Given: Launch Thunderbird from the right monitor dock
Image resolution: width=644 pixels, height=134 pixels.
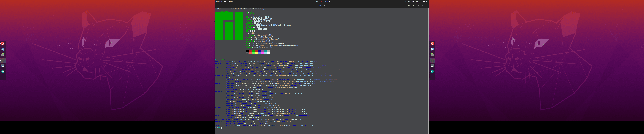Looking at the screenshot, I should [x=432, y=49].
